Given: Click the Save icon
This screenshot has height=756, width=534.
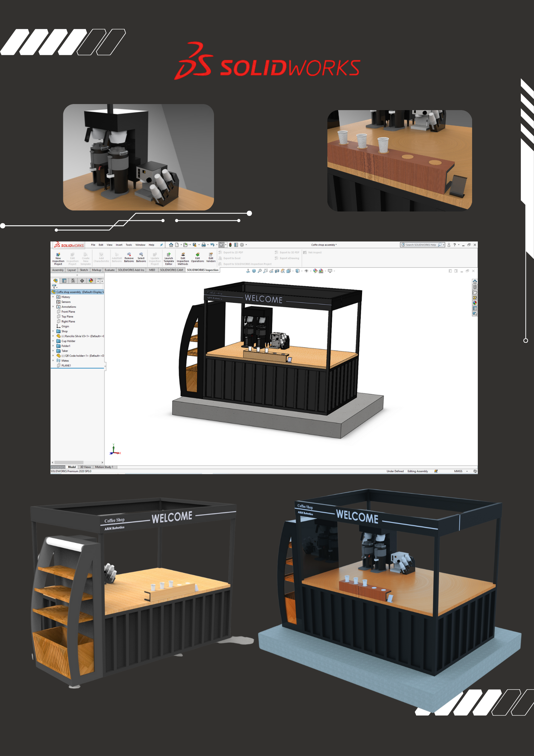Looking at the screenshot, I should click(x=194, y=245).
